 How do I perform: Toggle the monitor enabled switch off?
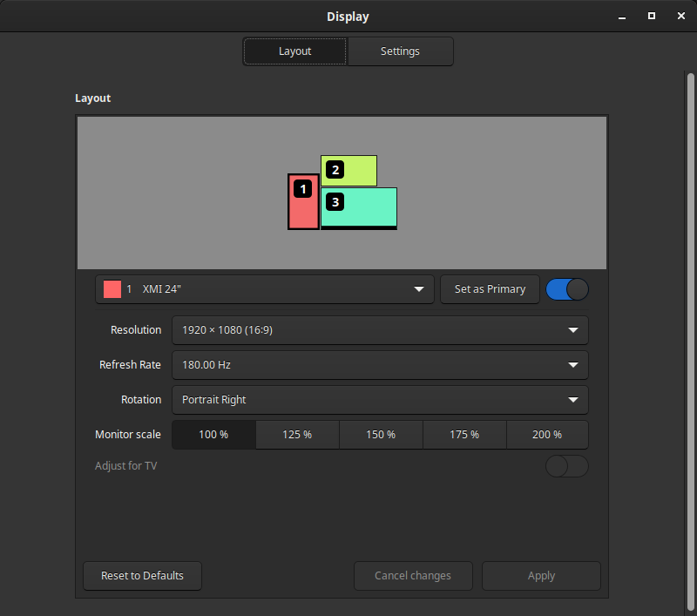pos(566,289)
